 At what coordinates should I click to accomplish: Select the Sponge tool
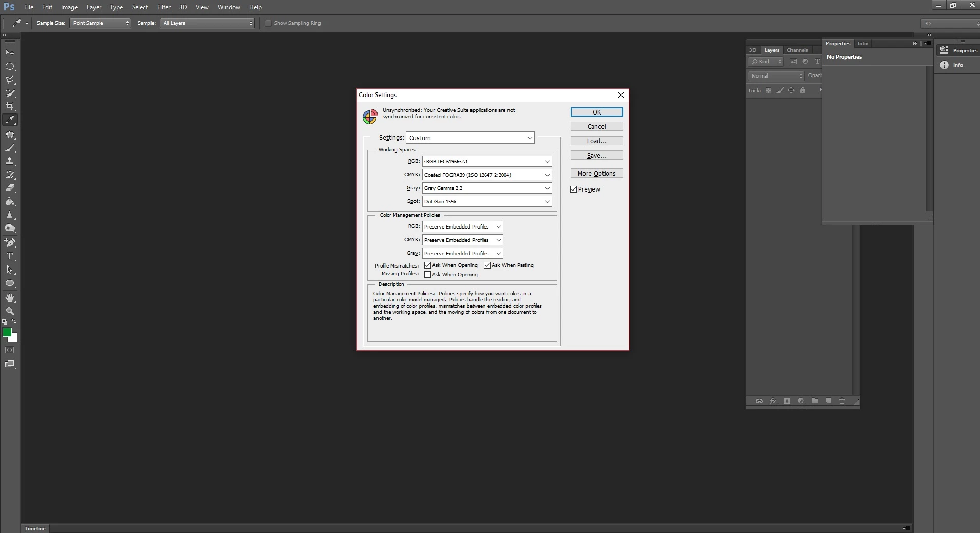pyautogui.click(x=10, y=229)
